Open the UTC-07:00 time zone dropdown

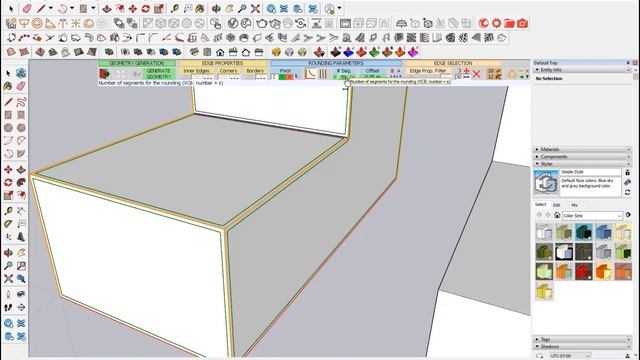coord(570,356)
